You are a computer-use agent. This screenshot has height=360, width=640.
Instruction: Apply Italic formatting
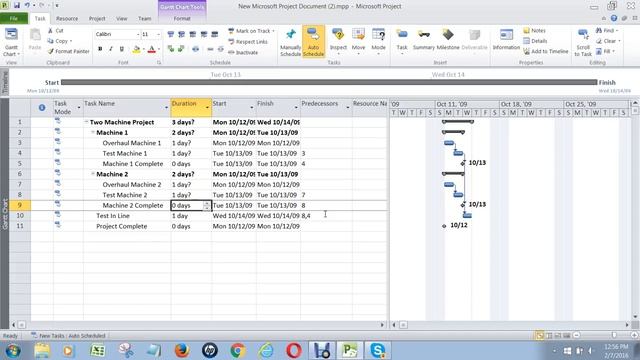(x=111, y=49)
